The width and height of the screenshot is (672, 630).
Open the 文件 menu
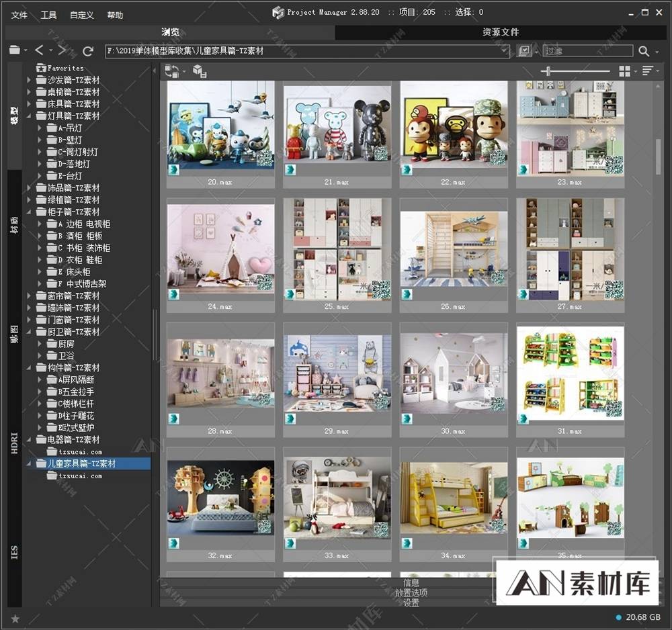(x=19, y=15)
